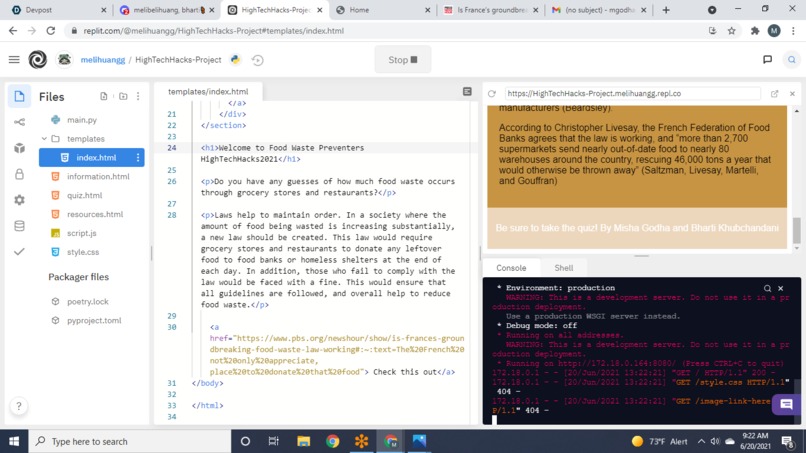This screenshot has width=806, height=453.
Task: Switch to the Shell tab
Action: (x=563, y=268)
